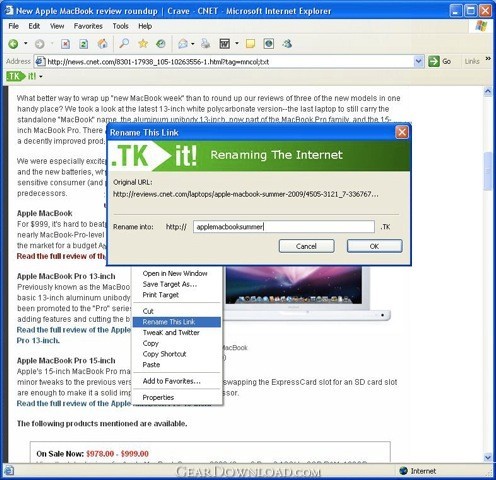Screen dimensions: 496x480
Task: Click the Home icon in toolbar
Action: [x=103, y=44]
